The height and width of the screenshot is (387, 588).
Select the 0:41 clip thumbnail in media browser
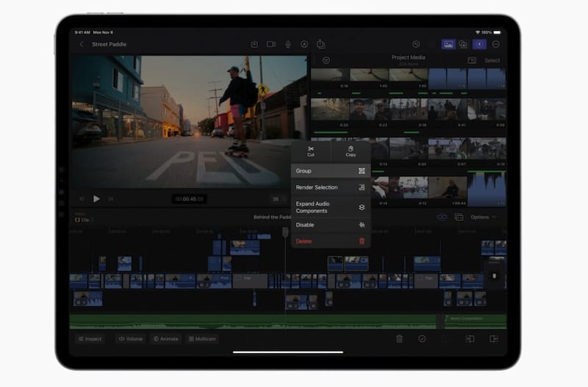click(x=448, y=110)
